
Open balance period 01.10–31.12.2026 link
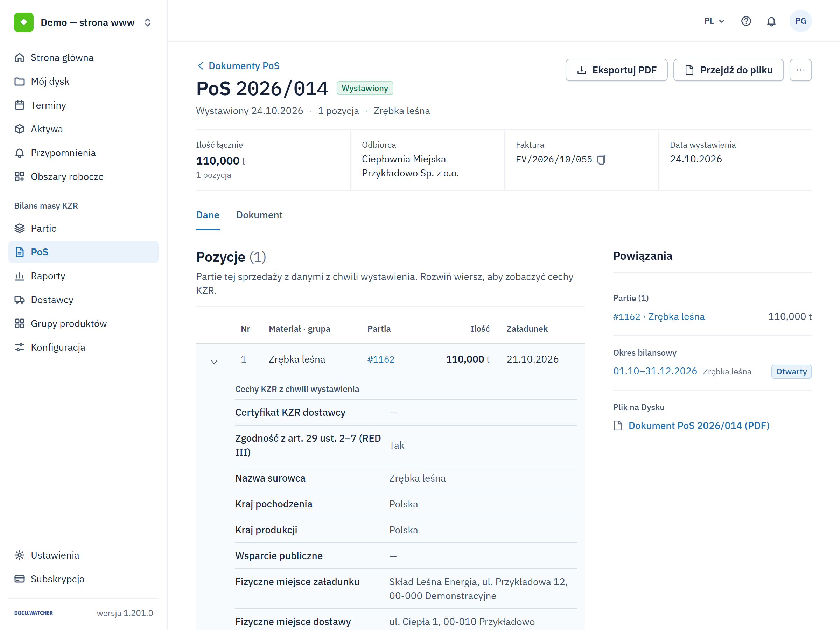[x=655, y=371]
